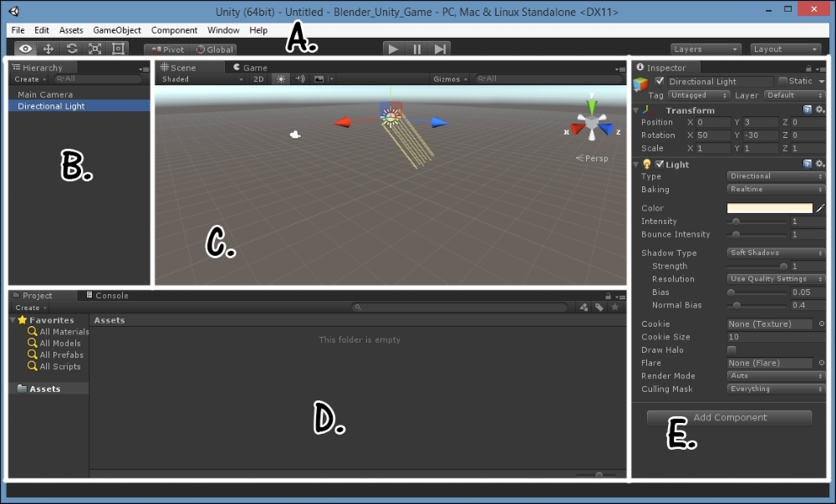Toggle Pivot/Center handle position
The image size is (836, 504).
coord(167,49)
